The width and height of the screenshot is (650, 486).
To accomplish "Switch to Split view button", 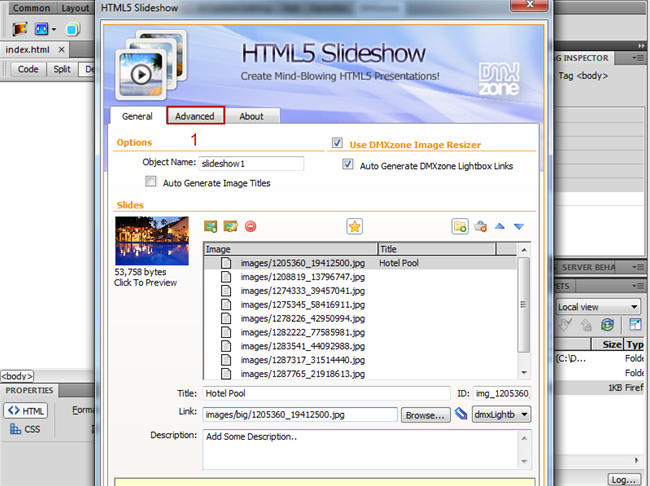I will coord(62,69).
